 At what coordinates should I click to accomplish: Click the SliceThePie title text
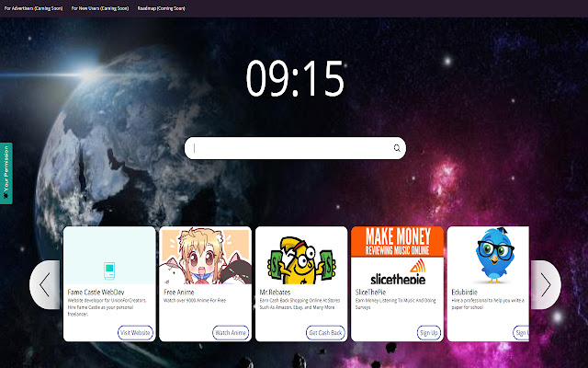click(370, 293)
